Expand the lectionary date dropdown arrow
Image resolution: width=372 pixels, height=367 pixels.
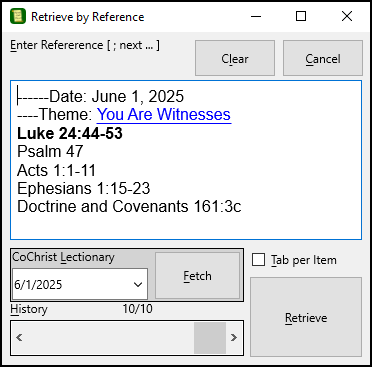(x=138, y=285)
